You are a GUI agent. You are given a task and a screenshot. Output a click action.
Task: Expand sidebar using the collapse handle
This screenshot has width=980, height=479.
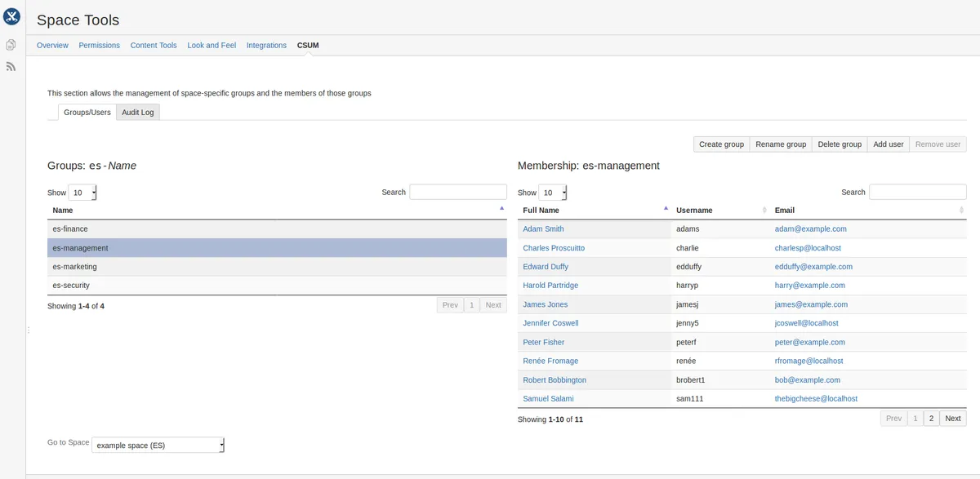coord(29,330)
